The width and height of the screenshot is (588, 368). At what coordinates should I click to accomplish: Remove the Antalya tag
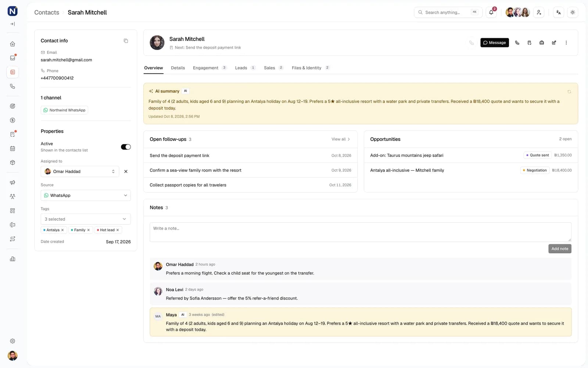pos(62,230)
